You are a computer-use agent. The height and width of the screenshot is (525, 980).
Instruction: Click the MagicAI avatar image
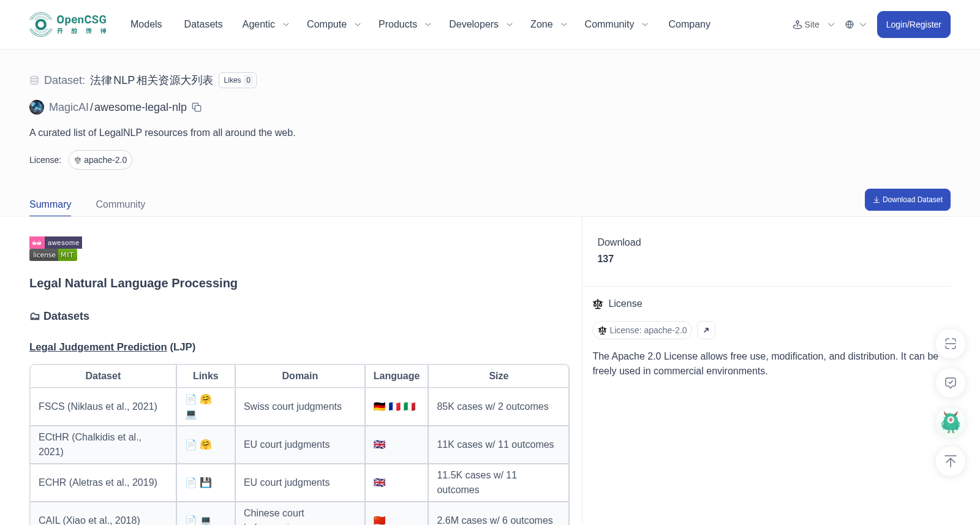coord(37,107)
